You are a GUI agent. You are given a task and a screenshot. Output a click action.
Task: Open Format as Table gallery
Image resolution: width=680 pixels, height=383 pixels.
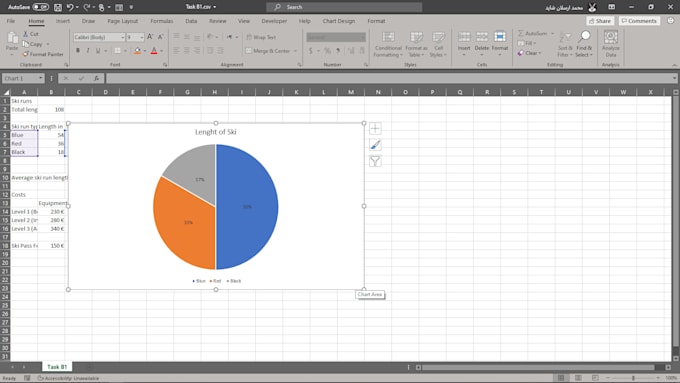click(416, 44)
